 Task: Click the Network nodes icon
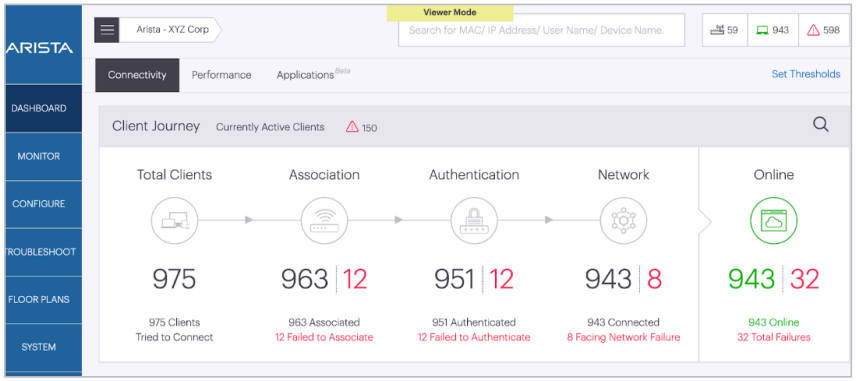tap(623, 220)
